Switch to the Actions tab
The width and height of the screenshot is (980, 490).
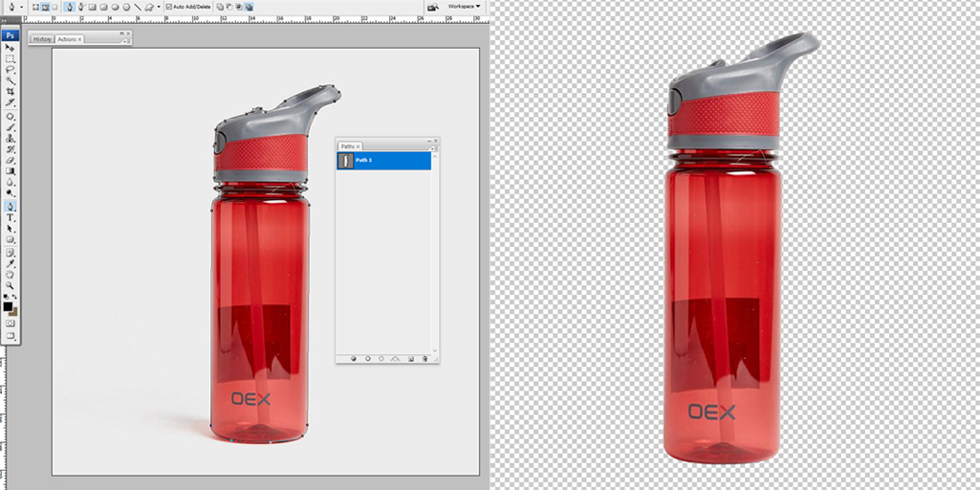click(70, 39)
